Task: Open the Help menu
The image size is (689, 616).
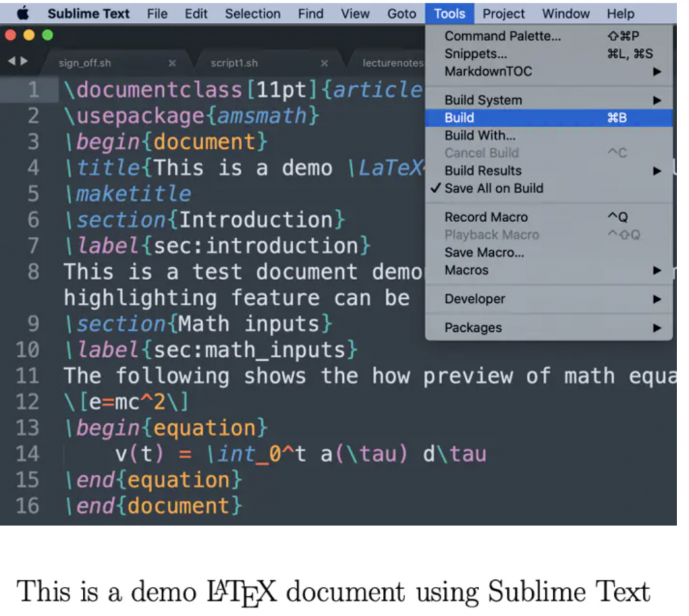Action: click(620, 13)
